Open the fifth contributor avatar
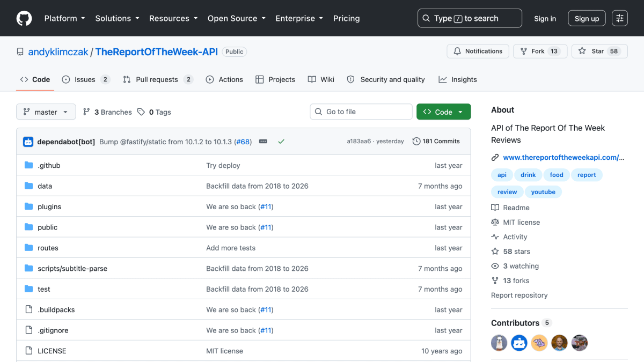Screen dimensions: 644x362 pyautogui.click(x=580, y=343)
